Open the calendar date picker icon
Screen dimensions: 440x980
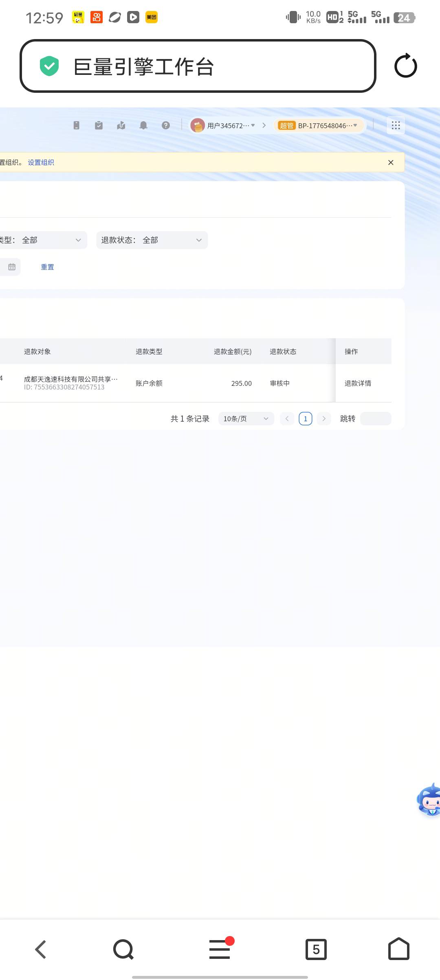coord(12,267)
